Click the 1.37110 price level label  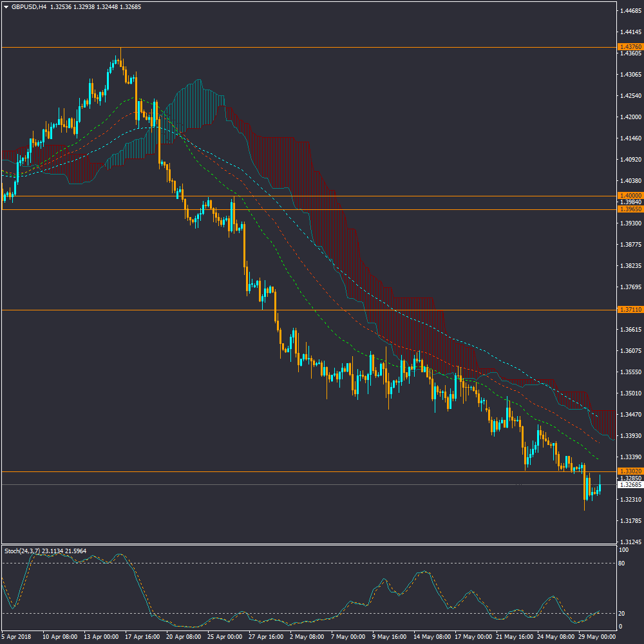tap(629, 310)
